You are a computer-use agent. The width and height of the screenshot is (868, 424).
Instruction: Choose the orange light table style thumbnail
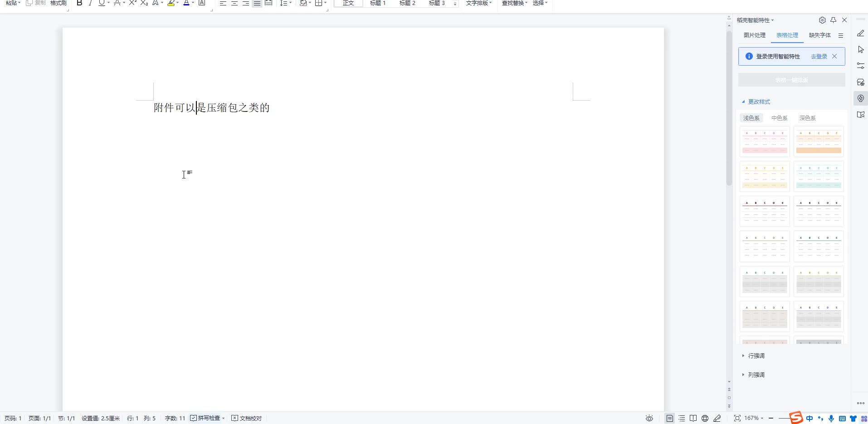819,142
